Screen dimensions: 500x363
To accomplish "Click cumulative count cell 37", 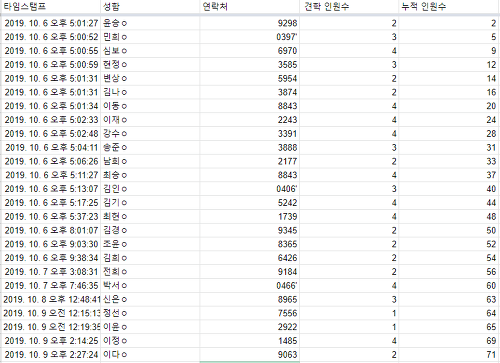I will tap(449, 175).
